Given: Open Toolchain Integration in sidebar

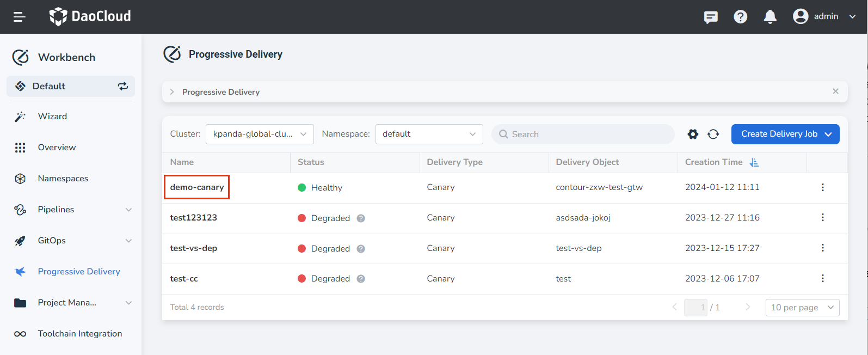Looking at the screenshot, I should 79,334.
